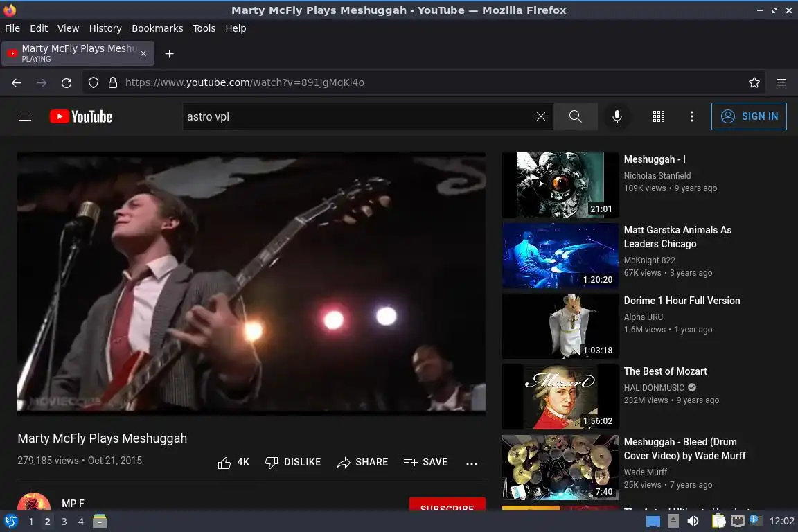
Task: Open the taskbar file manager icon
Action: (100, 522)
